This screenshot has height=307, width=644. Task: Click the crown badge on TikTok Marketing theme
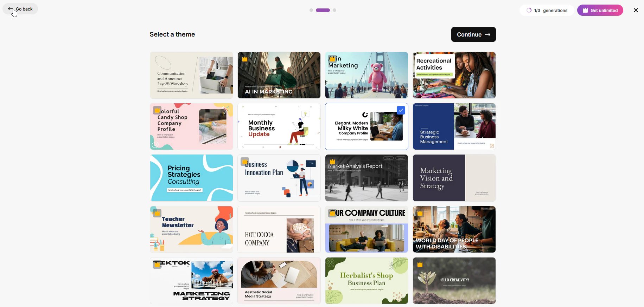[x=157, y=264]
